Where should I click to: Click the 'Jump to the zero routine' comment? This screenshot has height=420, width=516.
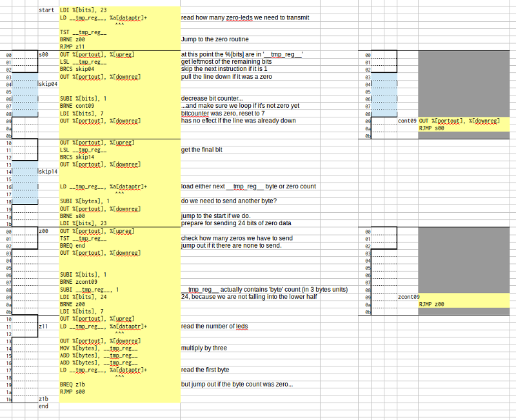pyautogui.click(x=215, y=39)
